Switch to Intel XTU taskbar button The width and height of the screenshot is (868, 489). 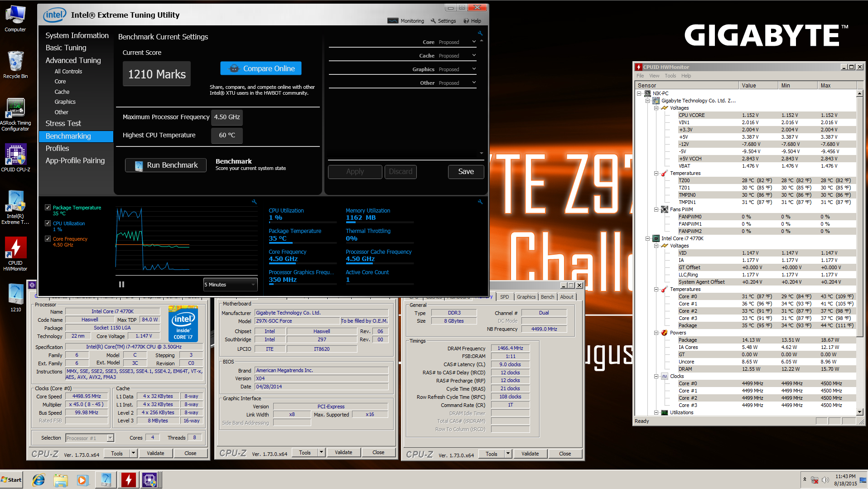click(x=106, y=479)
